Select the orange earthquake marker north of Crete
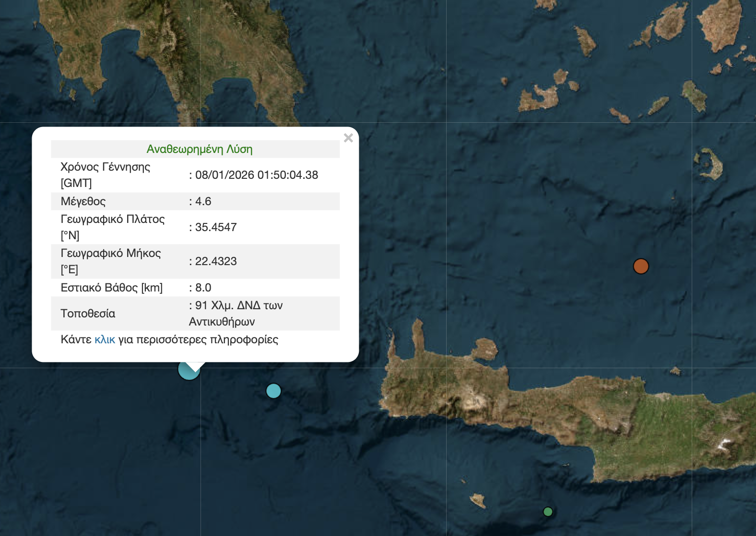The height and width of the screenshot is (536, 756). click(641, 266)
